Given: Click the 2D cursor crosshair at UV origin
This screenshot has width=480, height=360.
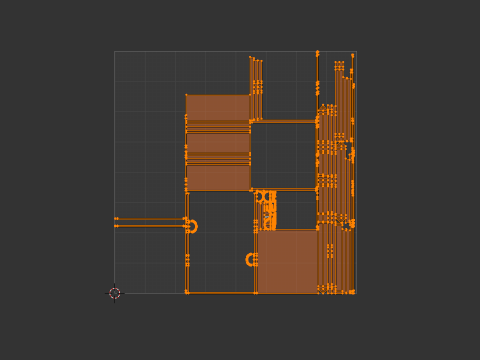Looking at the screenshot, I should click(115, 293).
